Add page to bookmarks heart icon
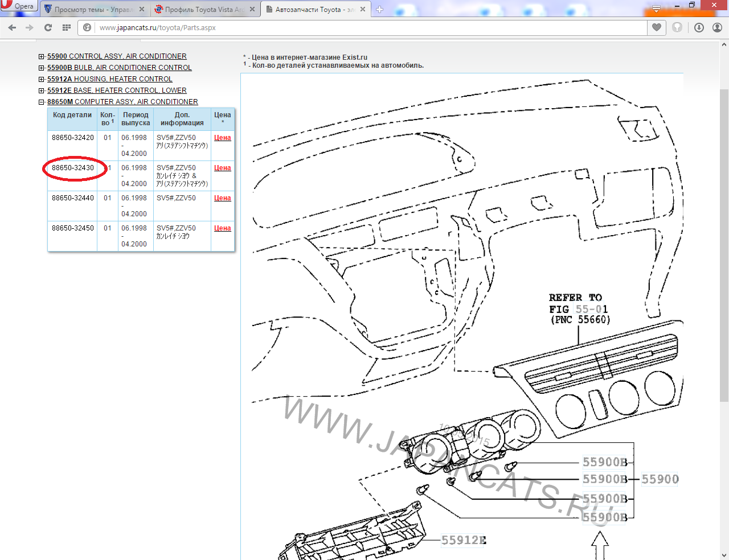This screenshot has height=560, width=729. tap(657, 27)
